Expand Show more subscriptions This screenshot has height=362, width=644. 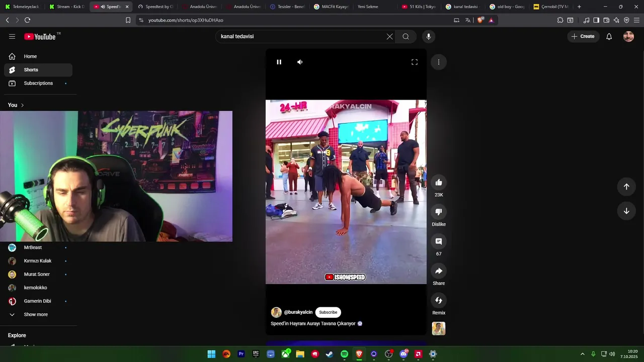coord(38,314)
